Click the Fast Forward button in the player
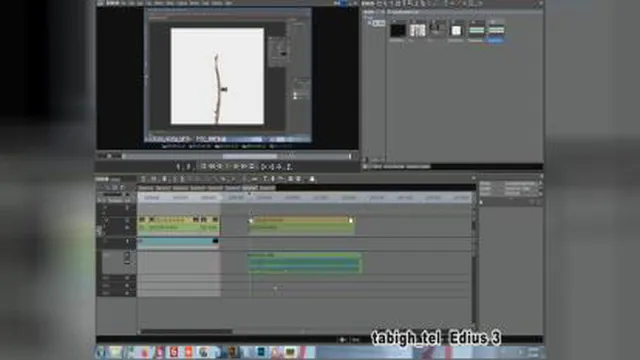The image size is (640, 360). pyautogui.click(x=243, y=167)
